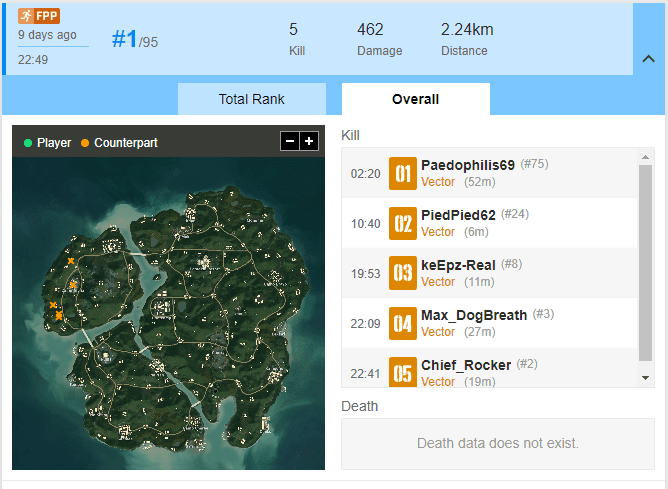The width and height of the screenshot is (668, 489).
Task: Click the kill 04 badge for Max_DogBreath
Action: coord(403,324)
